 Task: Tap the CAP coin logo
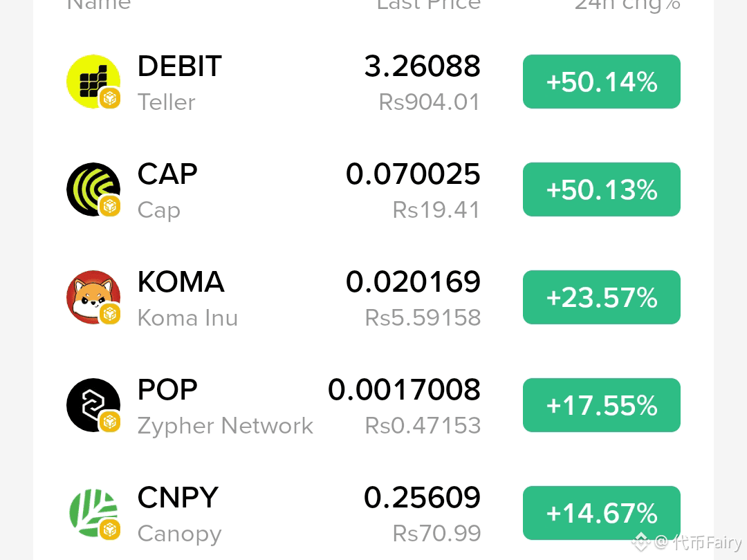(93, 189)
